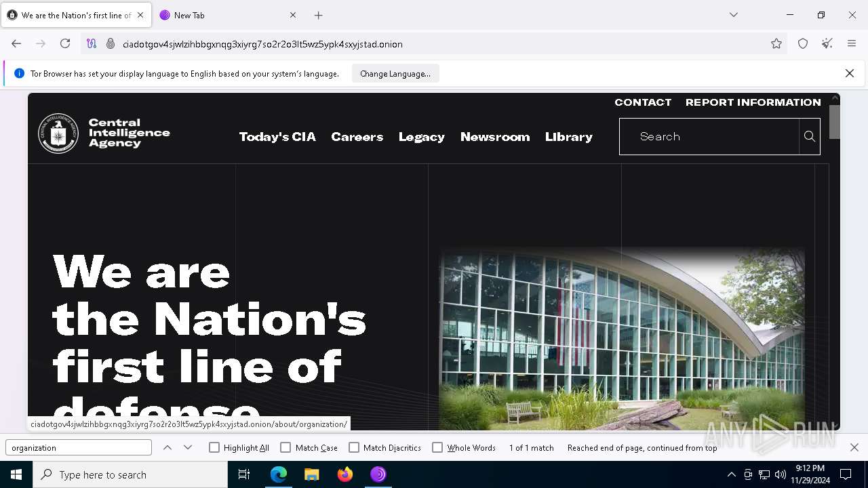This screenshot has height=488, width=868.
Task: Click the New Identity broom icon
Action: coord(827,43)
